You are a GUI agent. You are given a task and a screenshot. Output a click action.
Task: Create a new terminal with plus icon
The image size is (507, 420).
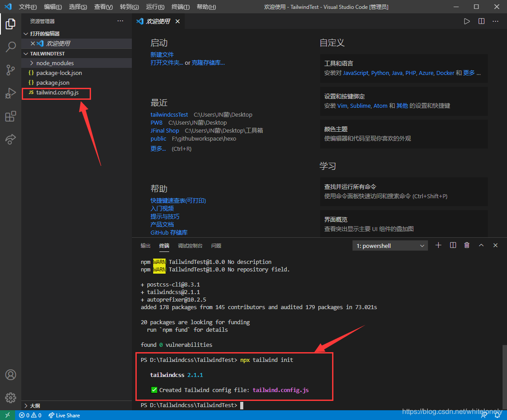click(438, 245)
